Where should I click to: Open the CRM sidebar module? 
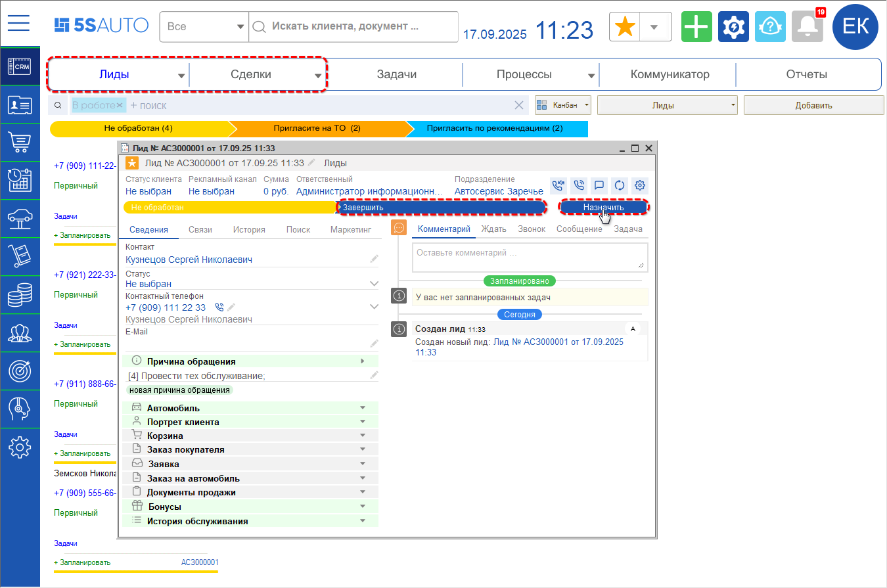point(20,66)
